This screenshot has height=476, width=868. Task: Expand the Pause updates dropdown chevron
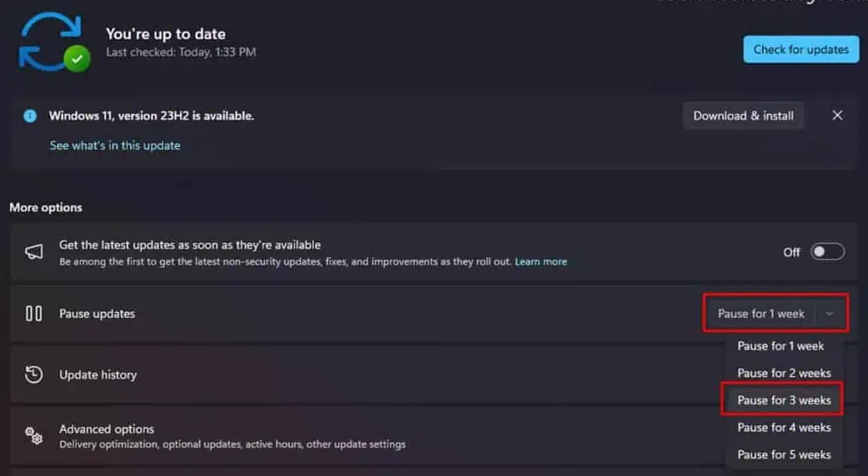830,314
